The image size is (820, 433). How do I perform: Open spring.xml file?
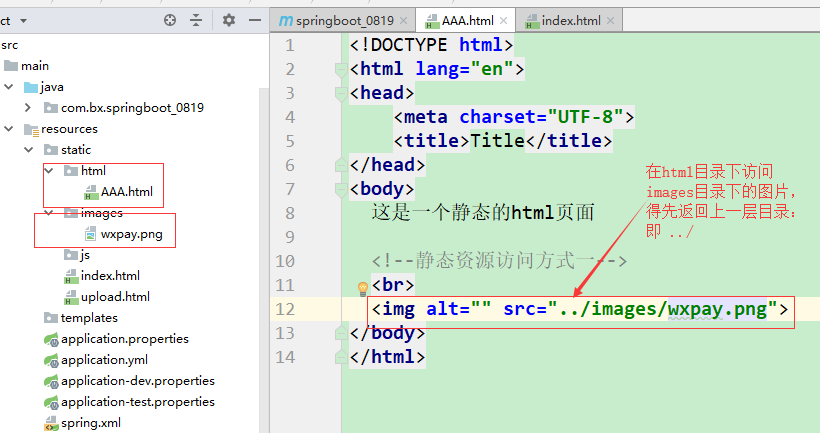click(x=90, y=423)
